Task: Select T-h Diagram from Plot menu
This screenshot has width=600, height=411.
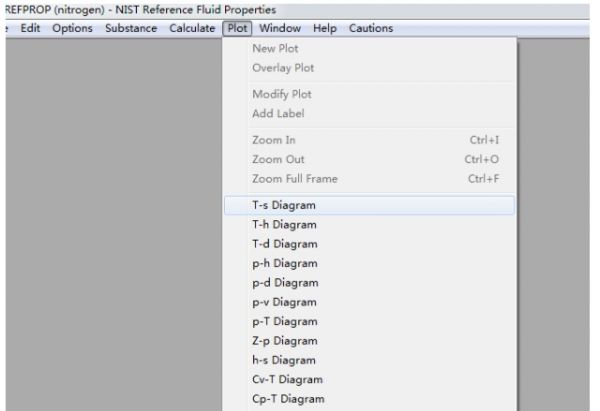Action: (x=285, y=225)
